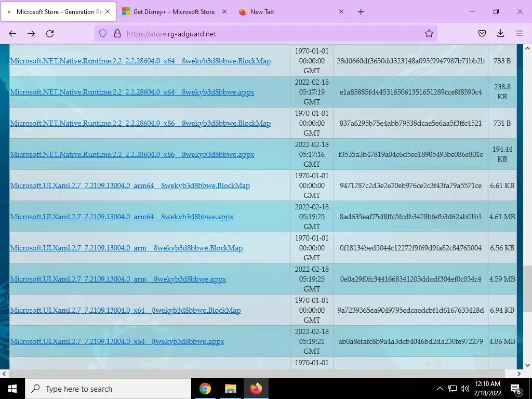The width and height of the screenshot is (532, 399).
Task: Close the New Tab tab
Action: (x=341, y=11)
